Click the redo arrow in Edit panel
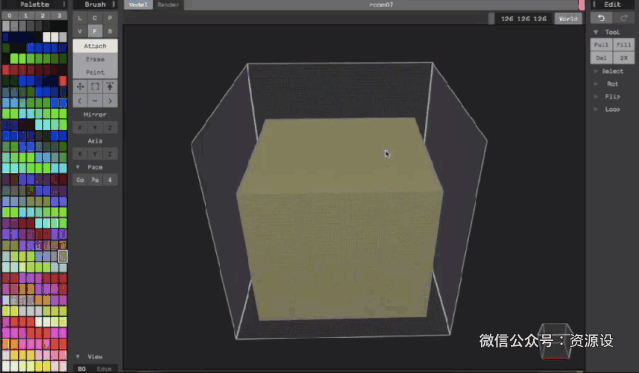639x373 pixels. pos(624,18)
